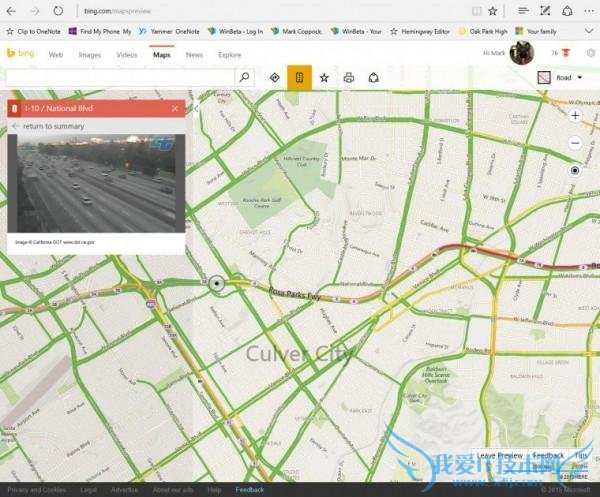Open Make a Web Note icon

click(x=545, y=11)
